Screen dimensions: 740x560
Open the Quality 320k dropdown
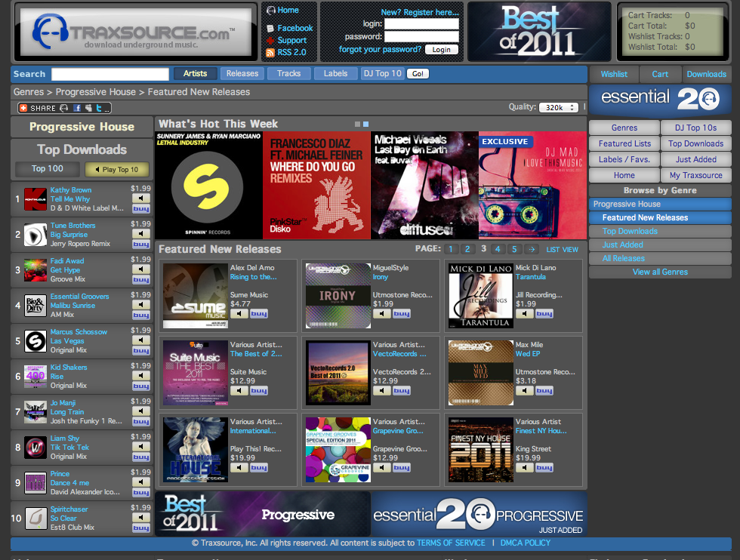point(559,108)
